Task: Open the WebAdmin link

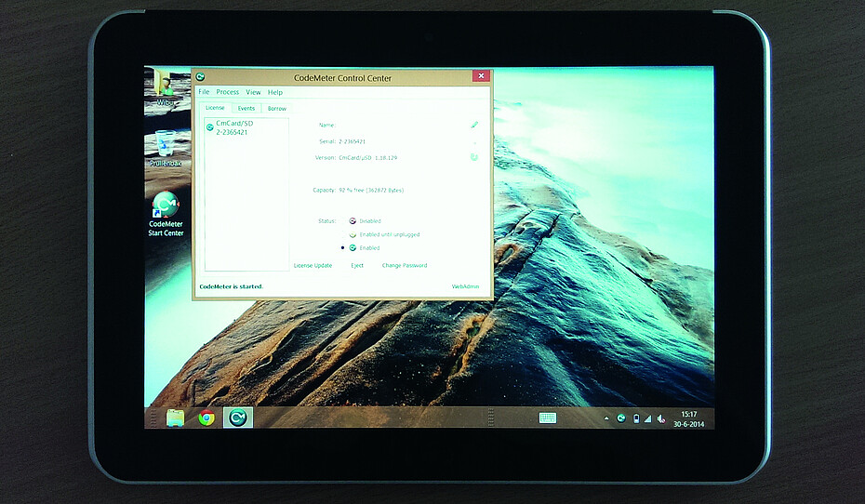Action: 465,286
